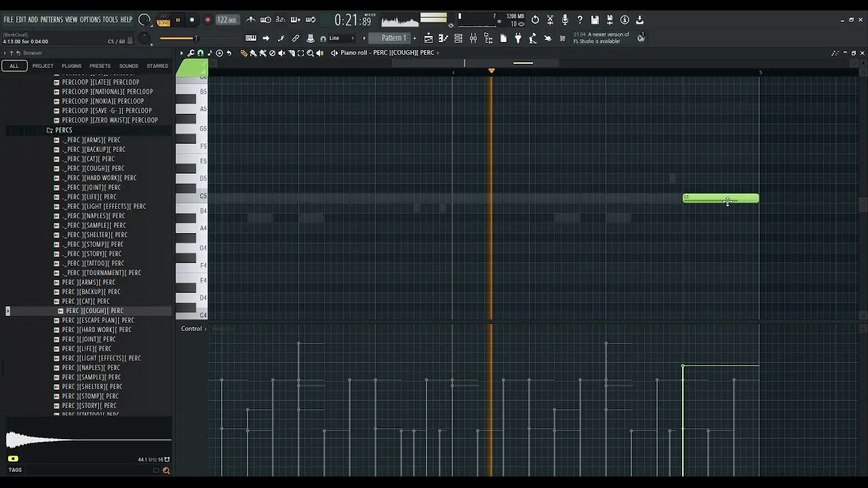
Task: Toggle multilink to controllers chain icon
Action: (x=296, y=39)
